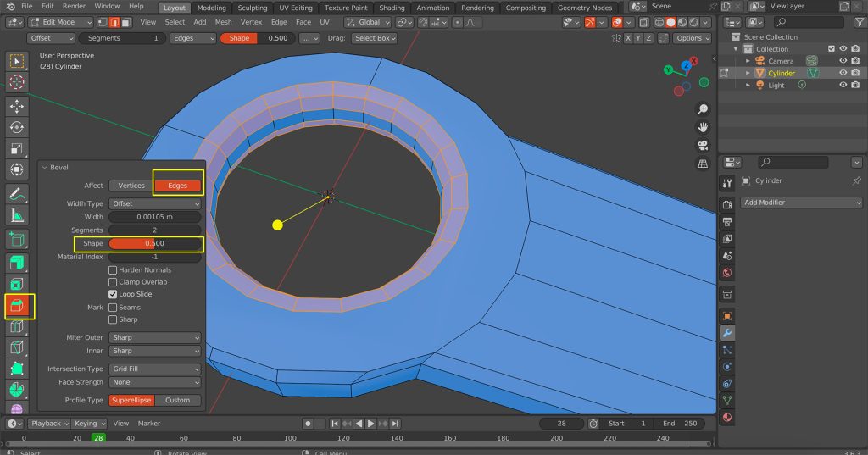Select the Loop Cut tool
The width and height of the screenshot is (868, 455).
(x=17, y=326)
